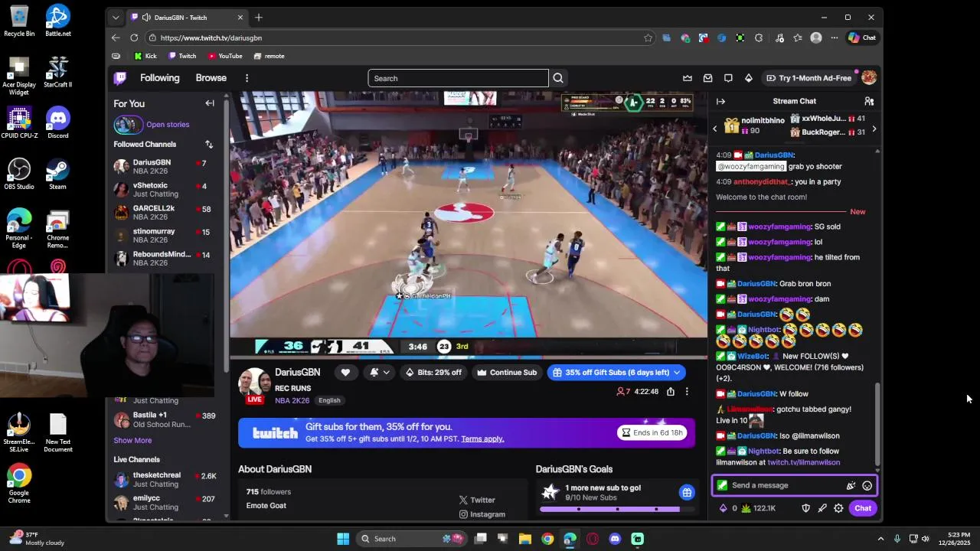
Task: Open vShetoxic followed channel
Action: click(x=166, y=190)
